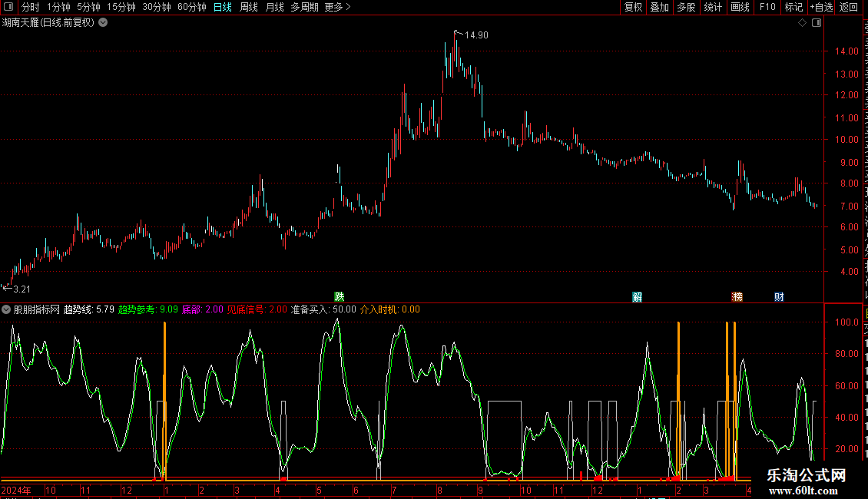The height and width of the screenshot is (499, 868).
Task: Click the 榜 event marker icon
Action: coord(737,297)
